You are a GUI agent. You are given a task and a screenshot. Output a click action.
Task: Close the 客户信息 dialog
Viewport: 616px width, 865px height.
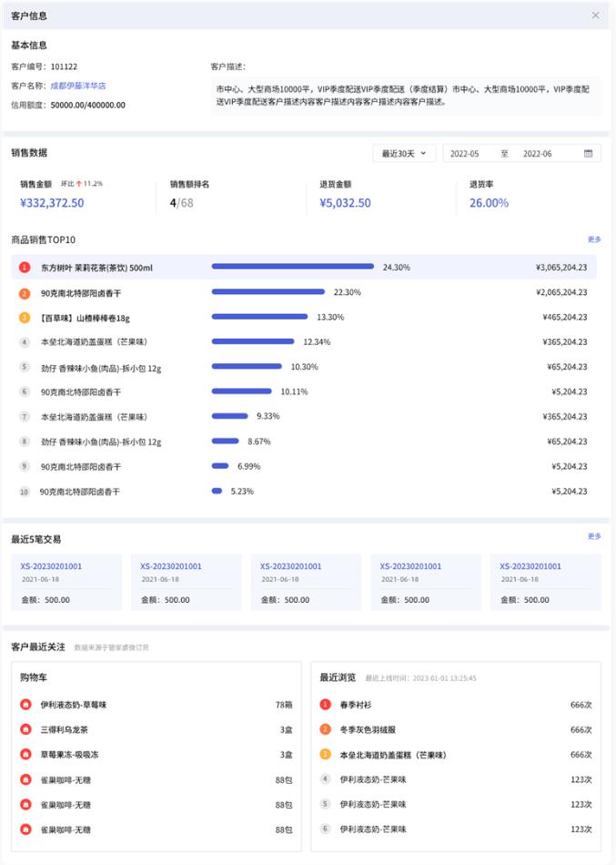tap(595, 15)
